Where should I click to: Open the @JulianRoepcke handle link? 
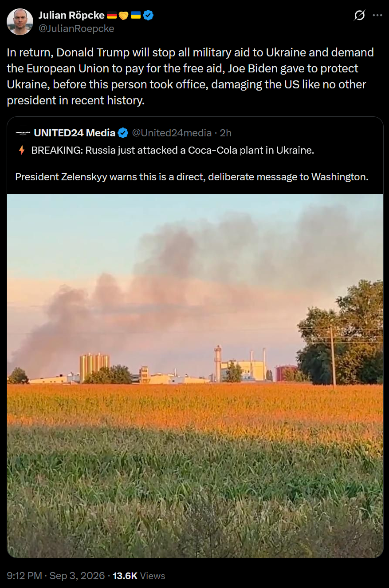pos(76,28)
